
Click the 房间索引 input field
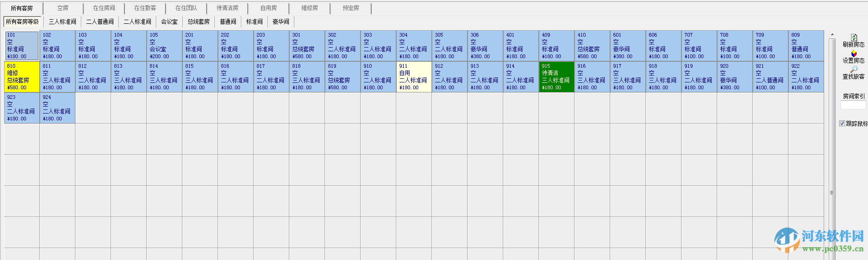click(853, 105)
